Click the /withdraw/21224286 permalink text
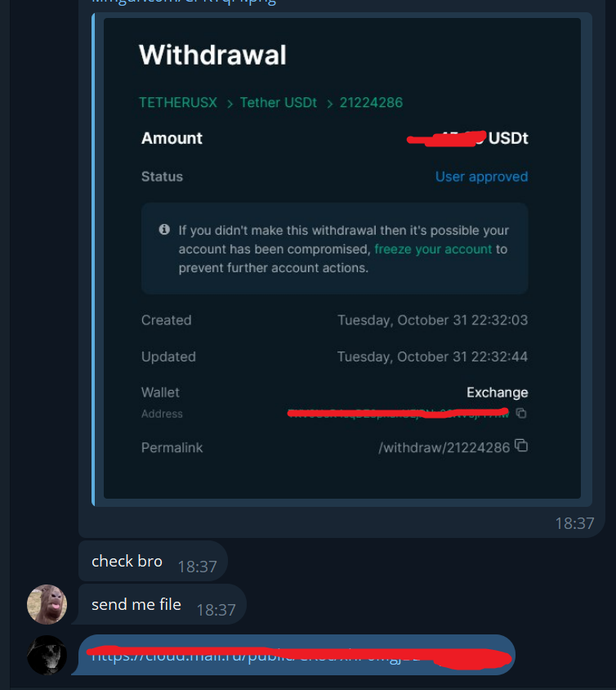 (444, 447)
